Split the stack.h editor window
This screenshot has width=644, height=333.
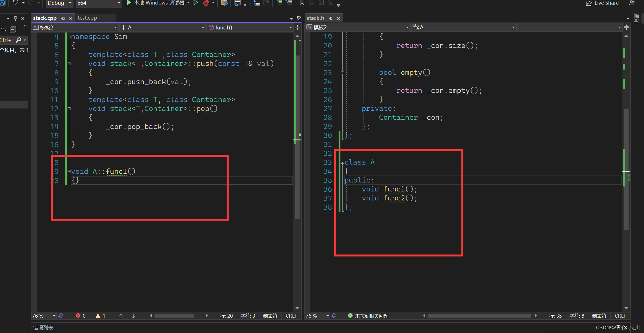(627, 27)
